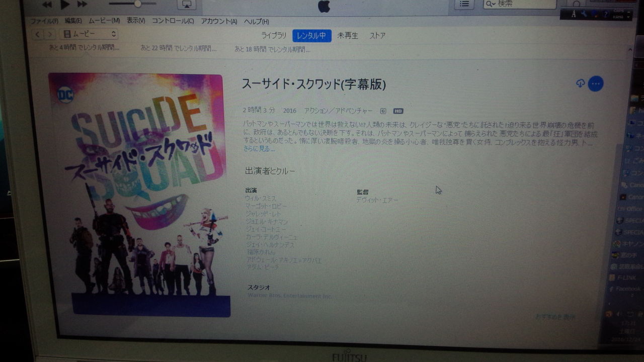This screenshot has height=362, width=644.
Task: Click the 2 時間 3 分 runtime
Action: [259, 110]
